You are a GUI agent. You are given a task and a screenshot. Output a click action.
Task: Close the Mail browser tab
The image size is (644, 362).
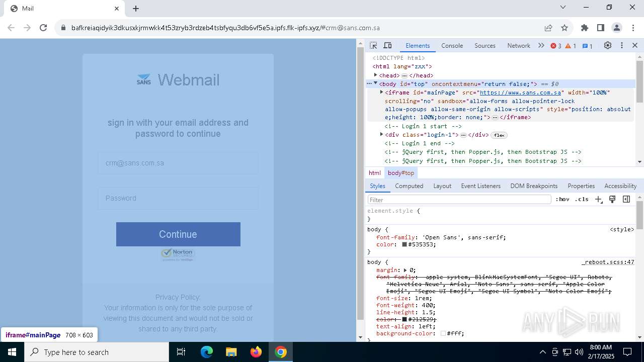click(117, 9)
